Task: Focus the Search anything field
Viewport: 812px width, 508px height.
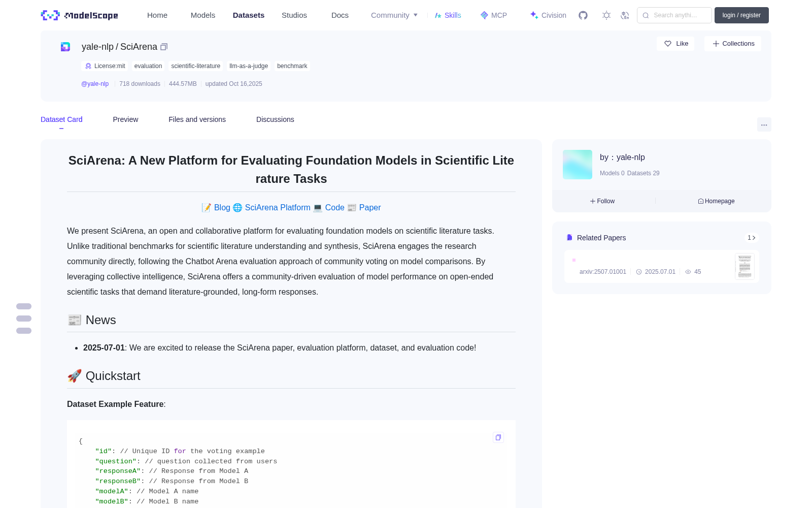Action: [x=674, y=15]
